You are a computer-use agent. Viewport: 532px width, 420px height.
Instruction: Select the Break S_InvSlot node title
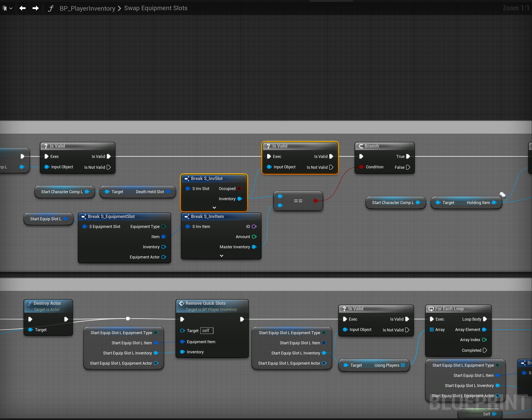coord(207,178)
